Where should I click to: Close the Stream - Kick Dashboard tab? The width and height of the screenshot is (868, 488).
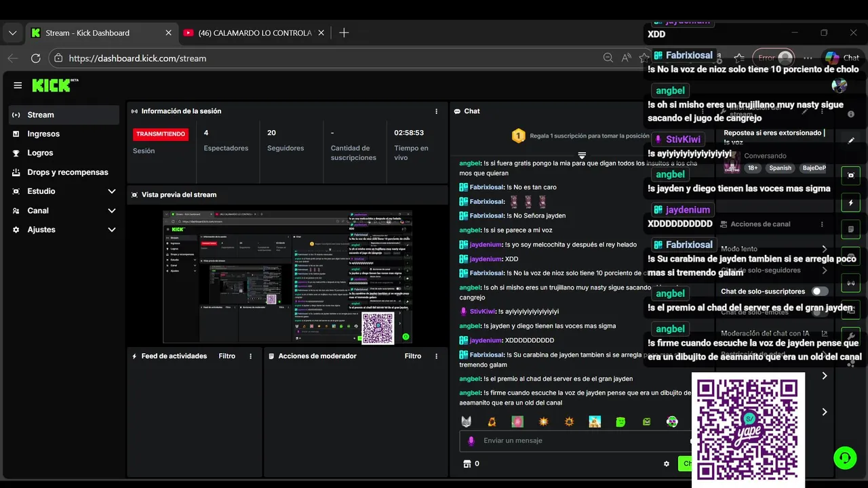168,33
